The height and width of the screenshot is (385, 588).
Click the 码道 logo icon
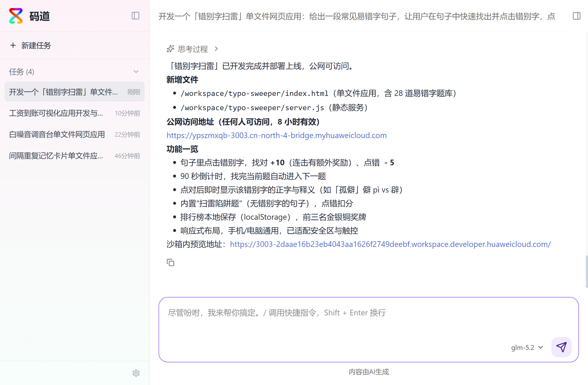16,16
